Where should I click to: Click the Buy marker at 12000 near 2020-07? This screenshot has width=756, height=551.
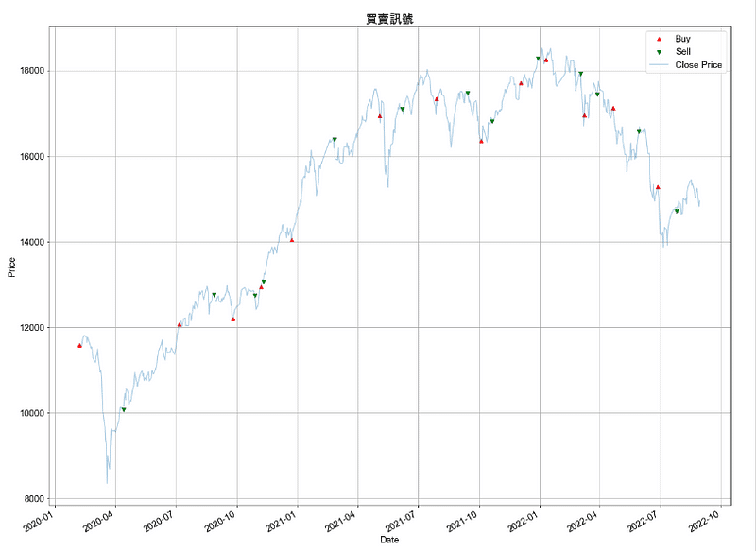pyautogui.click(x=180, y=324)
